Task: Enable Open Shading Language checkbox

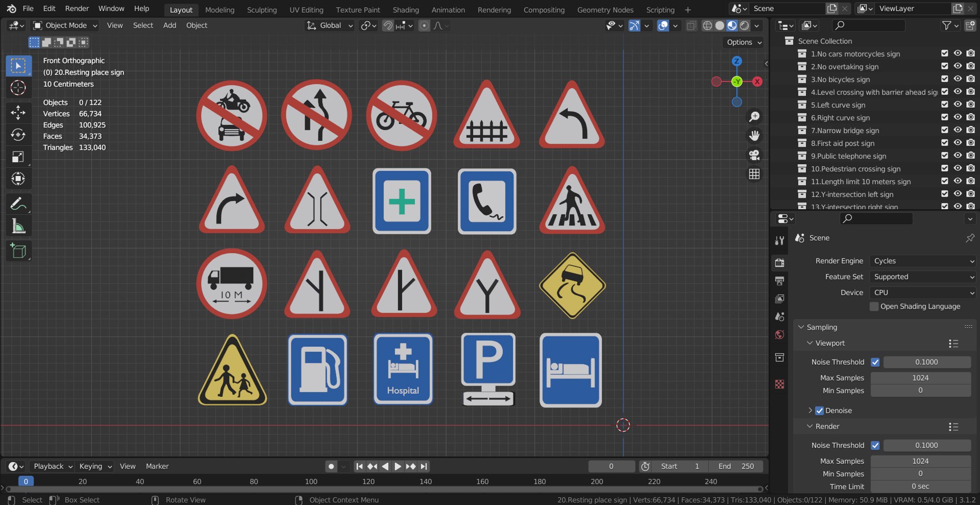Action: point(874,307)
